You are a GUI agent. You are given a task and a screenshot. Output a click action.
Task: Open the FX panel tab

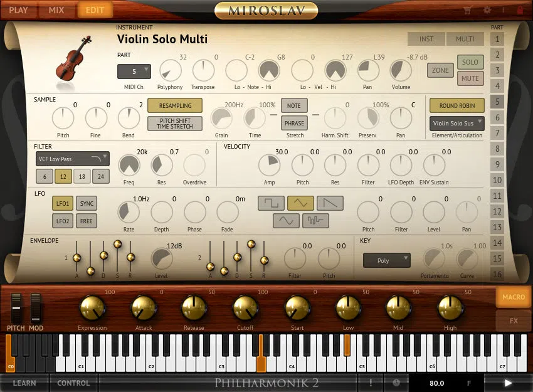[514, 320]
